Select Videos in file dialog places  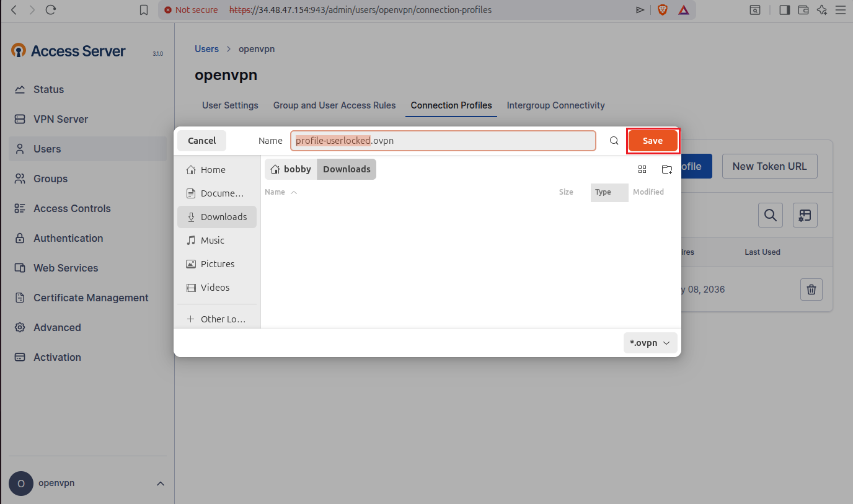click(217, 288)
